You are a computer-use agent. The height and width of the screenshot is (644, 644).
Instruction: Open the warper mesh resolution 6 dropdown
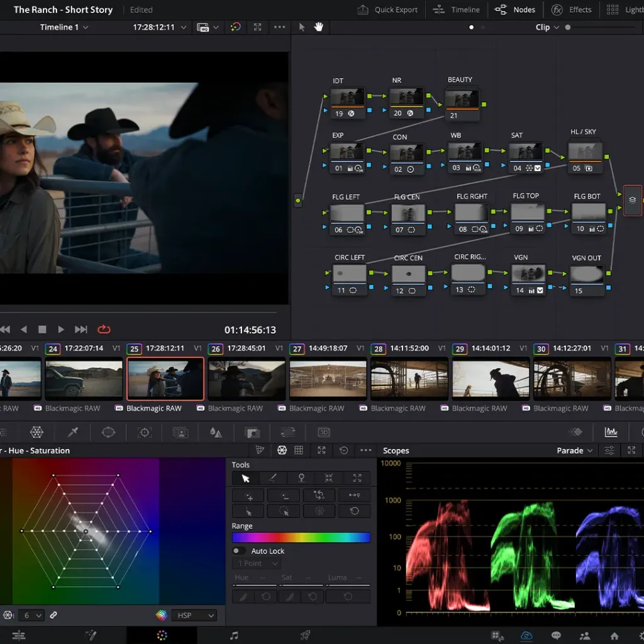tap(31, 615)
